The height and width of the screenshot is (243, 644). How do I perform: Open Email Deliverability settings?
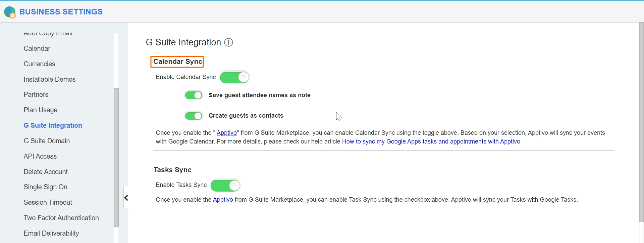(51, 233)
